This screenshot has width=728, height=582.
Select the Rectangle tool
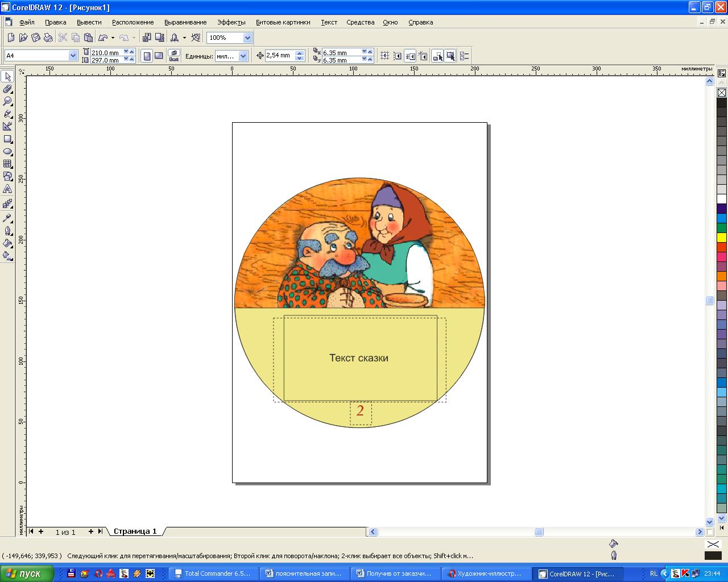(7, 139)
